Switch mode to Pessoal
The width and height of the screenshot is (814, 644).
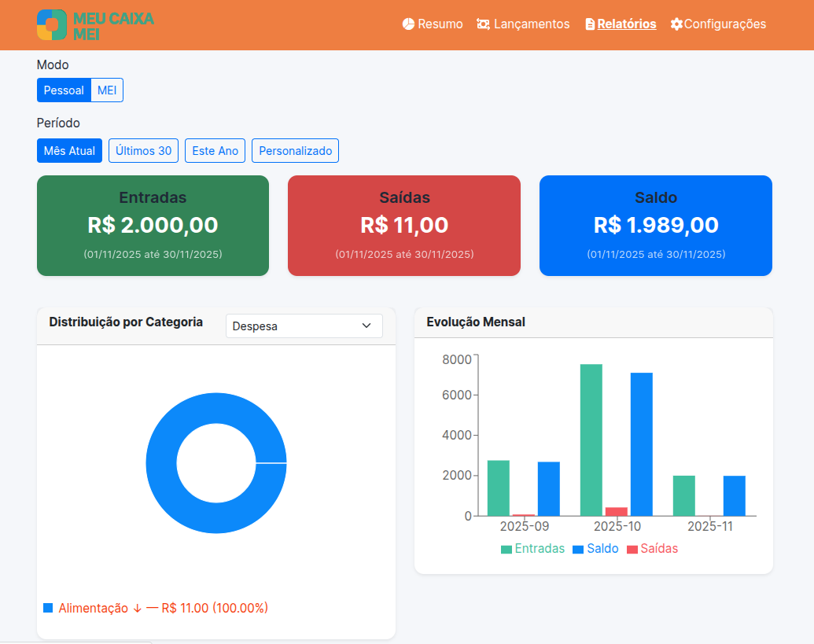[64, 90]
